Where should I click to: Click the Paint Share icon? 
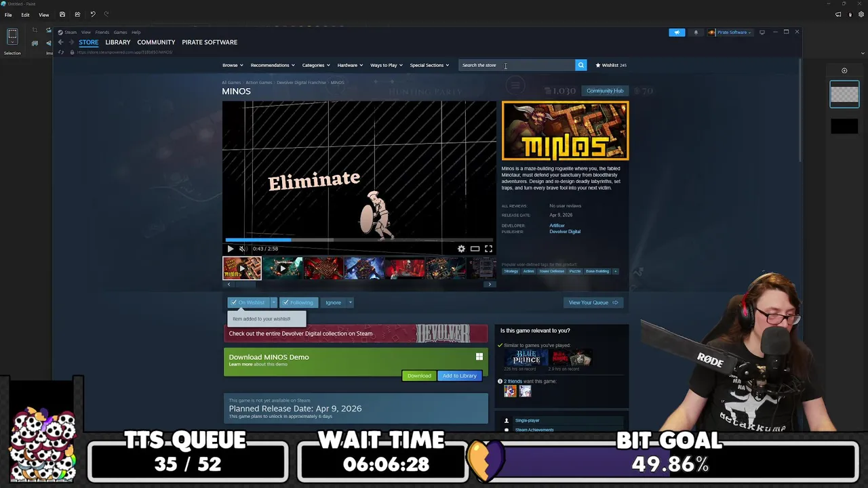[77, 14]
